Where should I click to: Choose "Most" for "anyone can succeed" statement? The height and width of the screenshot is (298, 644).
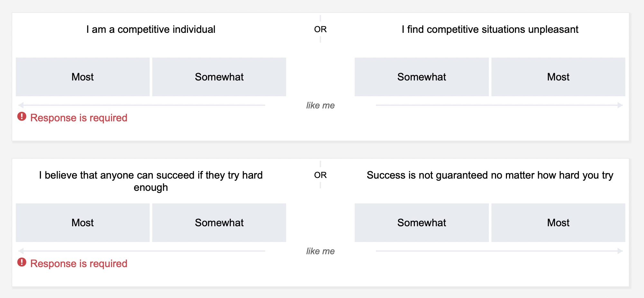(83, 223)
